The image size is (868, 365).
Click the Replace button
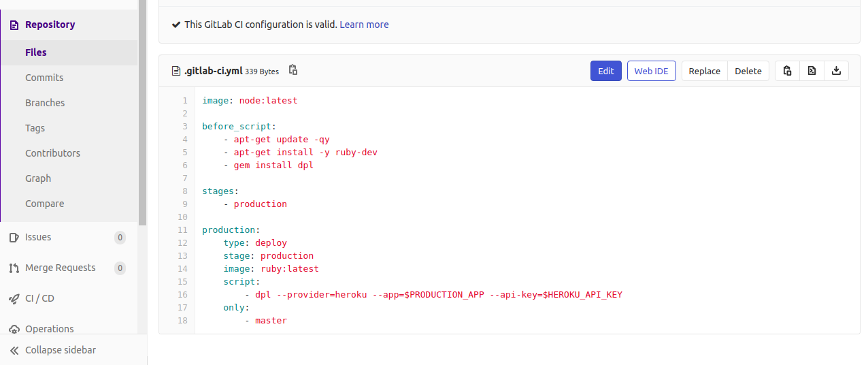704,71
